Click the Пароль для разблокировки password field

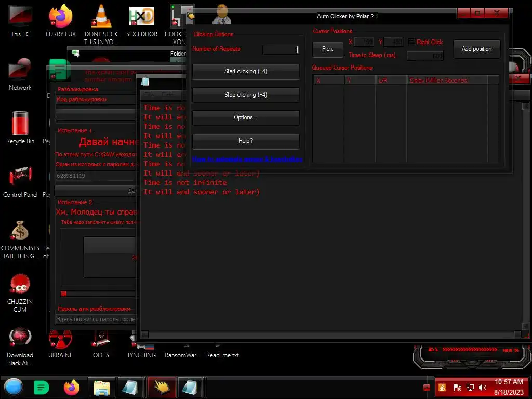(96, 320)
